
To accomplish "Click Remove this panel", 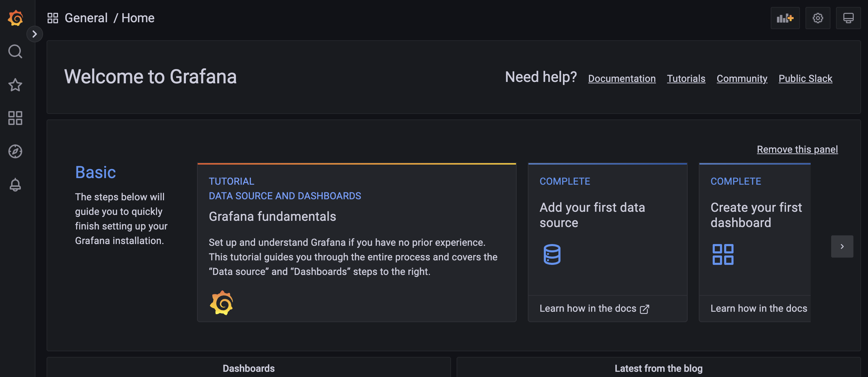I will (x=797, y=149).
